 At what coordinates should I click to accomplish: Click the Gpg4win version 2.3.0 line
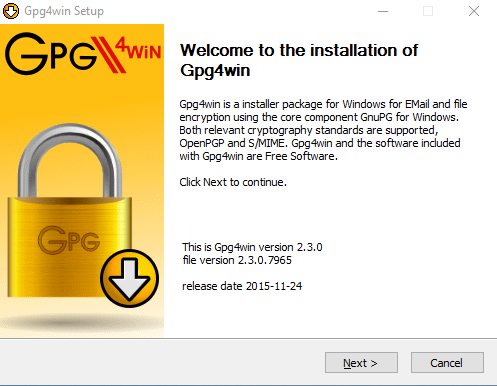pyautogui.click(x=252, y=247)
